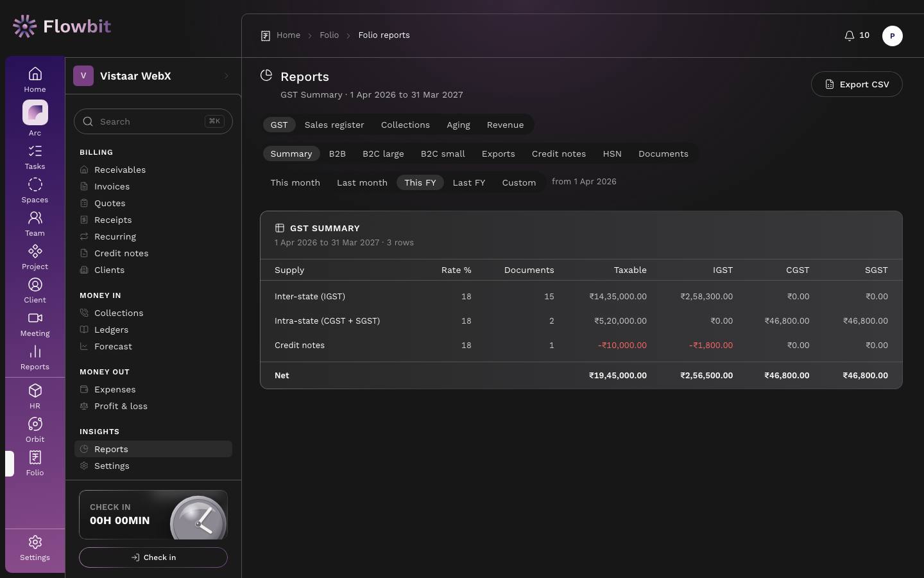Go to Folio in the breadcrumb
The height and width of the screenshot is (578, 924).
[x=329, y=35]
